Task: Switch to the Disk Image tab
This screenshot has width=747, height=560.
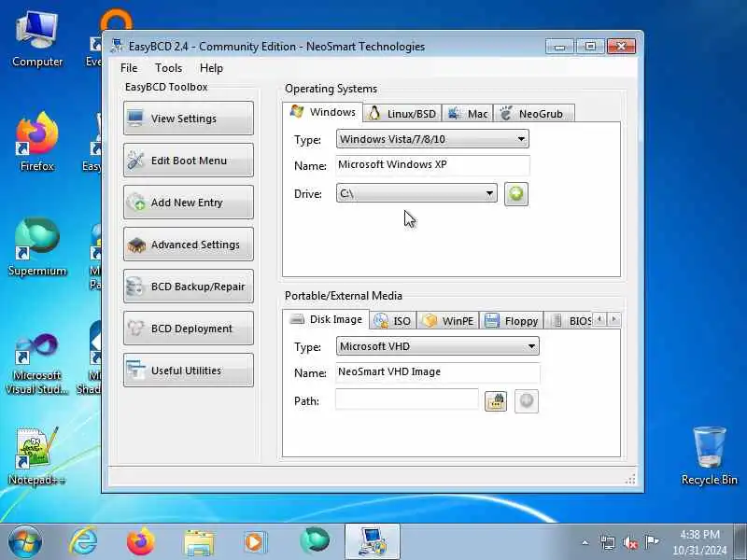Action: (x=326, y=319)
